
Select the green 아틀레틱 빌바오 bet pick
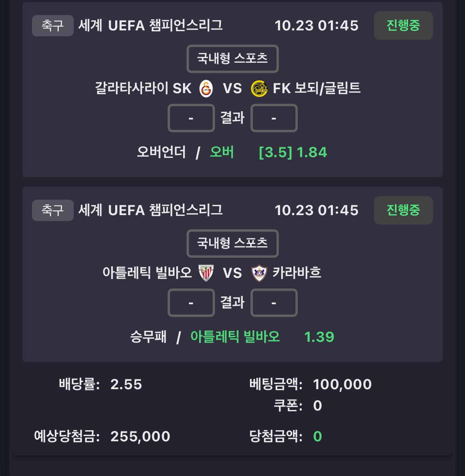click(x=235, y=337)
